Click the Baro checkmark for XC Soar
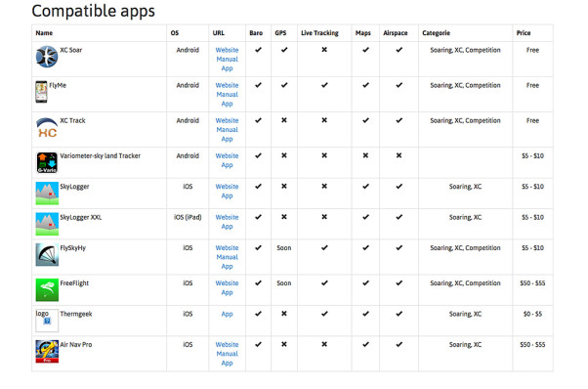Screen dimensions: 588x389 (258, 50)
